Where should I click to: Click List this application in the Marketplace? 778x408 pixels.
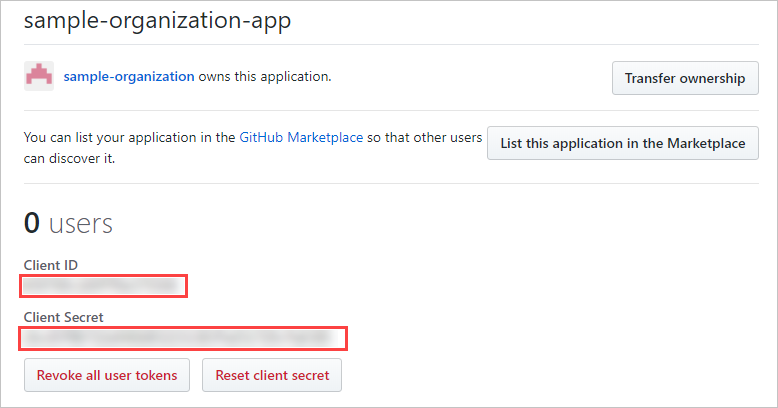(622, 143)
